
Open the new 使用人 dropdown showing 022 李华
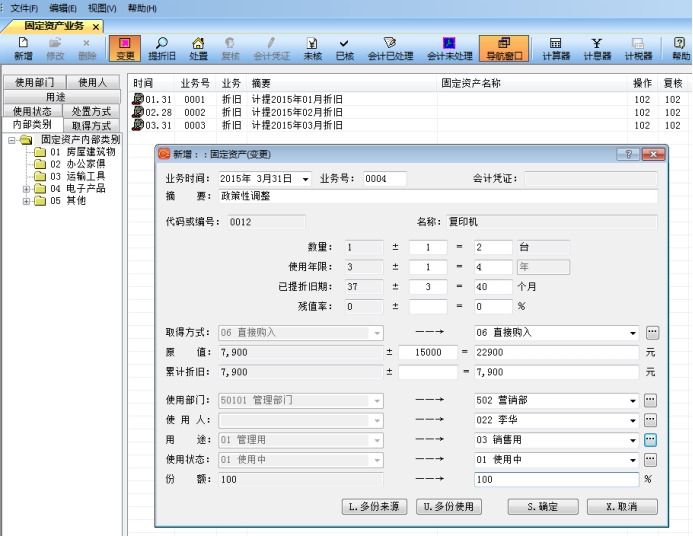click(633, 420)
